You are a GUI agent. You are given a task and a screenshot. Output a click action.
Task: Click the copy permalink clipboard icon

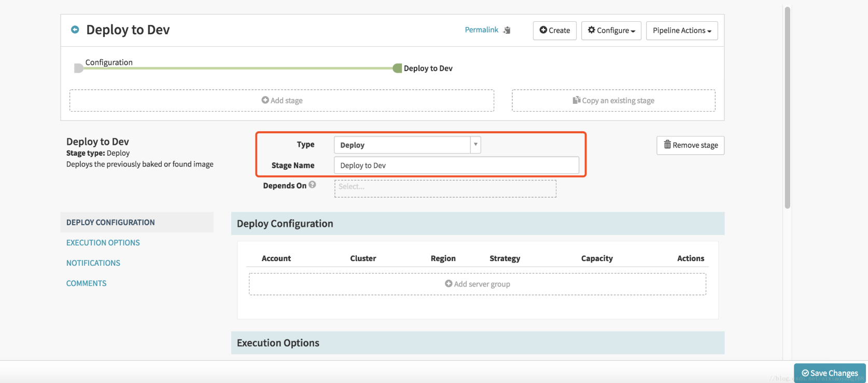coord(507,30)
